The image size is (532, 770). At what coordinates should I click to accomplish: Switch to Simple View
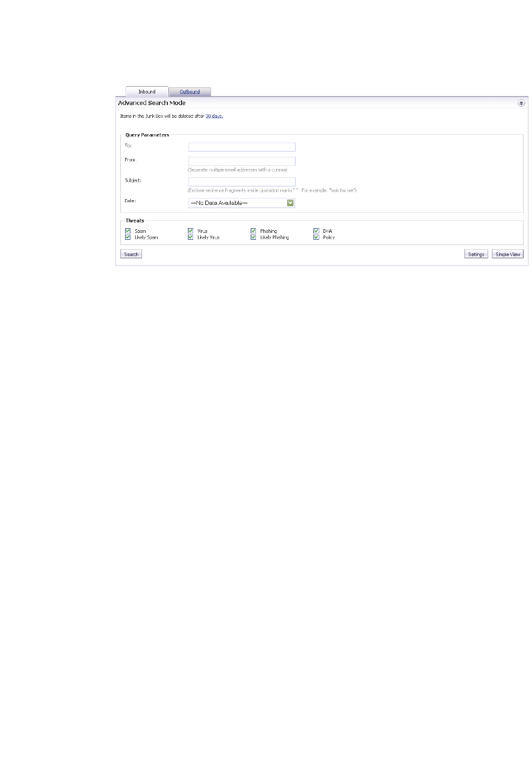tap(508, 254)
